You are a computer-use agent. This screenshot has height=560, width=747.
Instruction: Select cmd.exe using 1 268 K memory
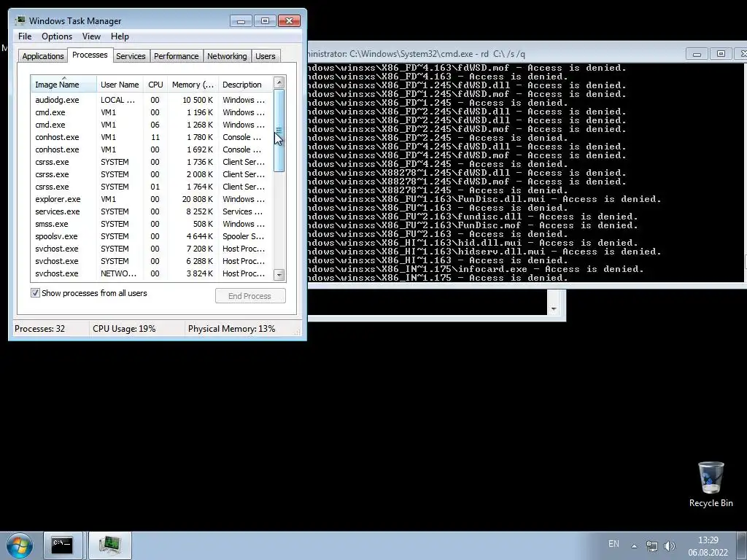point(152,125)
